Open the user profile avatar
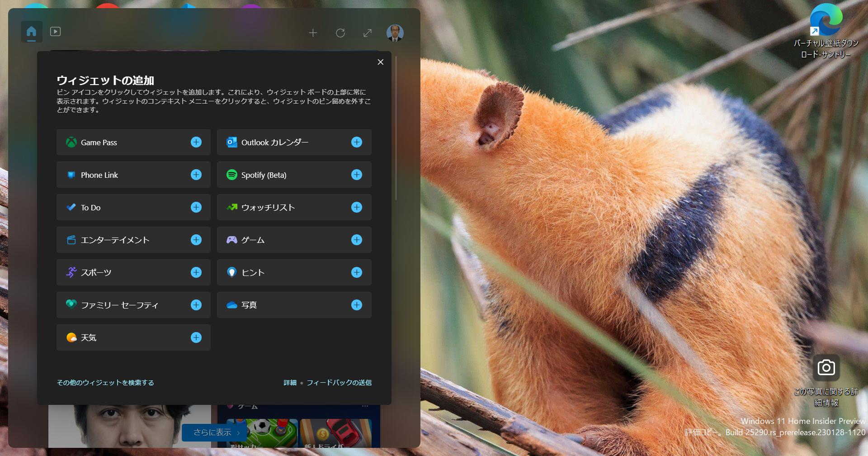 click(x=395, y=33)
